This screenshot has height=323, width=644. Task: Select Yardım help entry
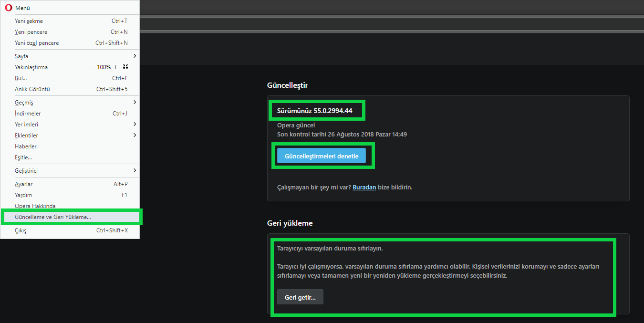click(x=70, y=195)
